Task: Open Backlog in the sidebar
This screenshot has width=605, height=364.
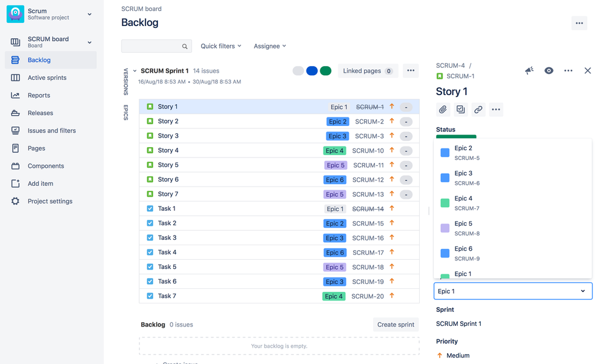Action: point(51,60)
